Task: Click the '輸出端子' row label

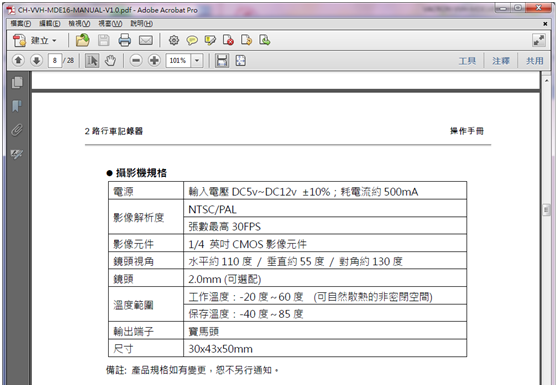Action: point(133,331)
